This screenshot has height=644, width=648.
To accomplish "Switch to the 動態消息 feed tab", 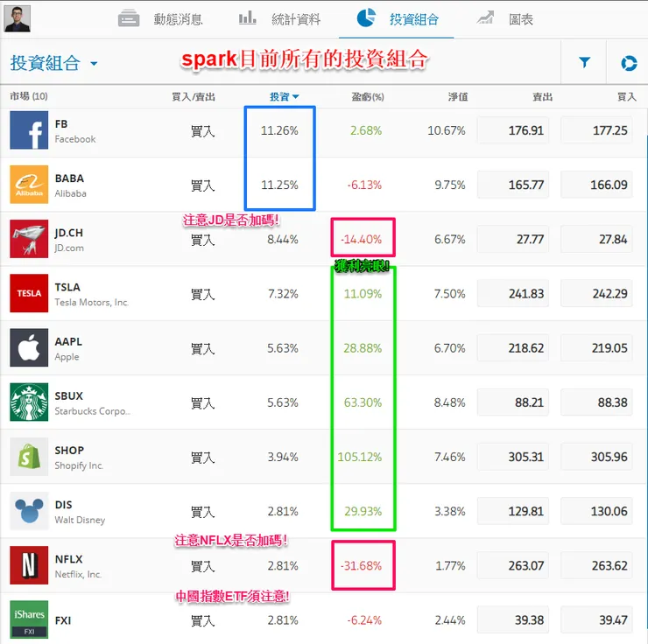I will [x=178, y=19].
